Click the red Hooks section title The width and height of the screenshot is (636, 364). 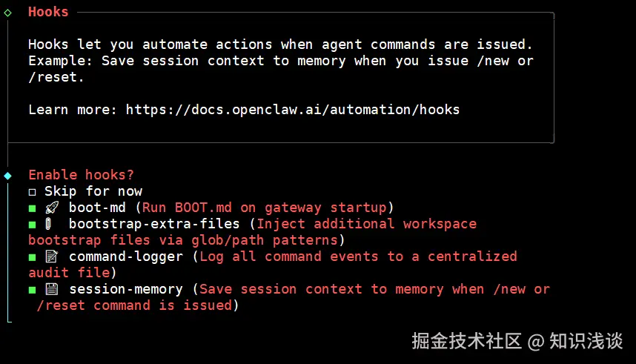48,12
